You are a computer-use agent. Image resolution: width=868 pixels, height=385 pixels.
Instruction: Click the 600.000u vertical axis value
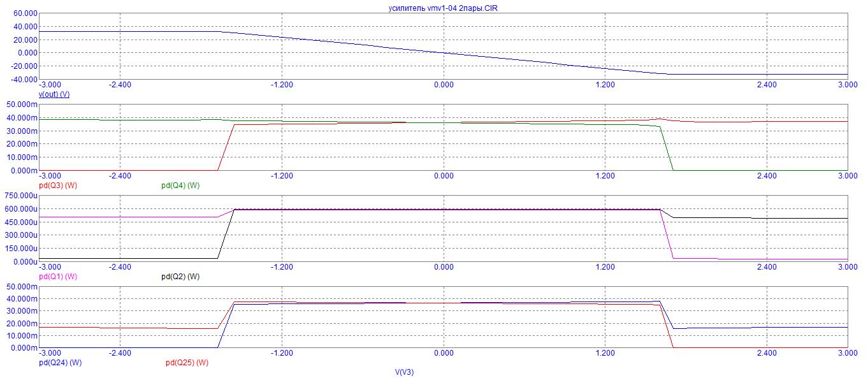coord(20,209)
